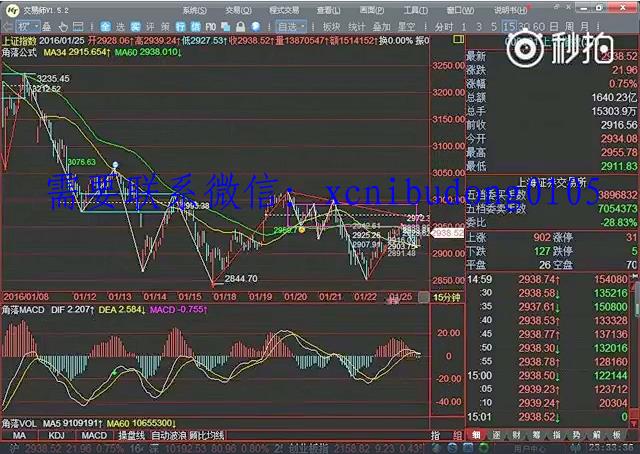Viewport: 640px width, 454px height.
Task: Switch to the 自动波浪 indicator tab
Action: click(169, 436)
